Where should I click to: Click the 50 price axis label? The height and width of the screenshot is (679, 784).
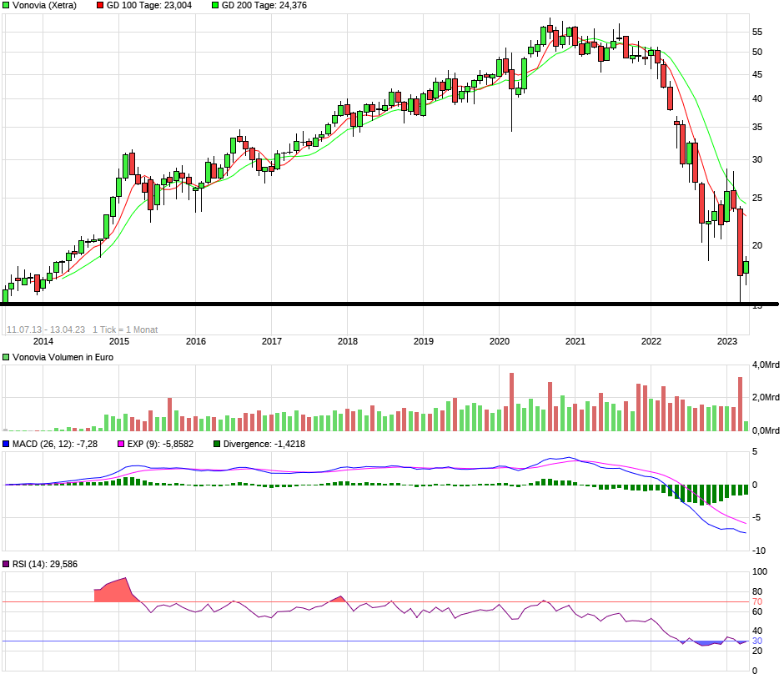coord(757,52)
